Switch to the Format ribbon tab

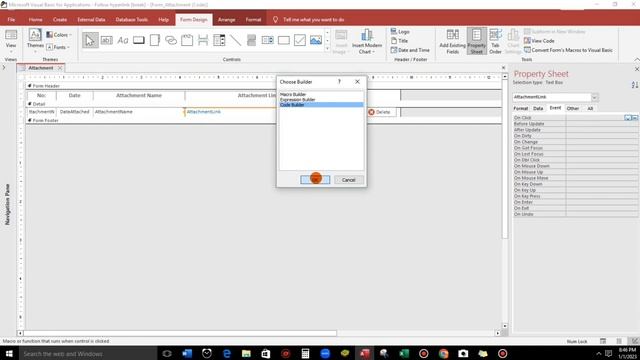pyautogui.click(x=253, y=20)
